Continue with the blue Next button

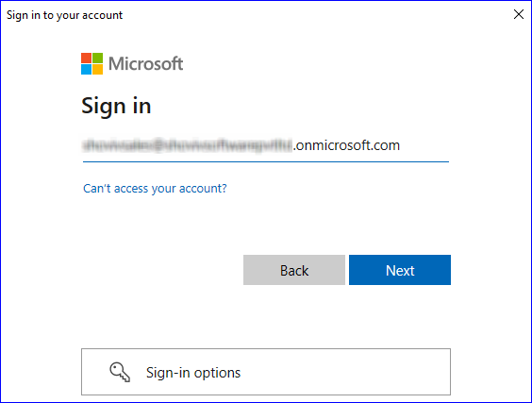(400, 270)
